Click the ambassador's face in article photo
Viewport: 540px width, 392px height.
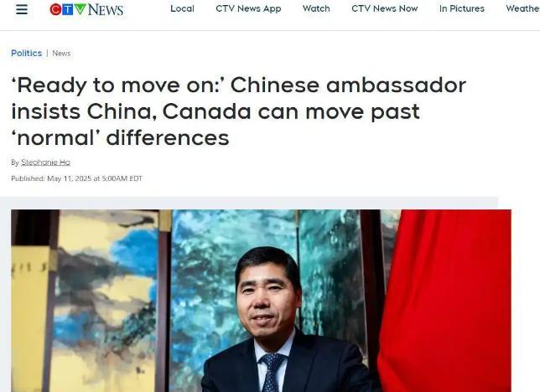point(267,297)
